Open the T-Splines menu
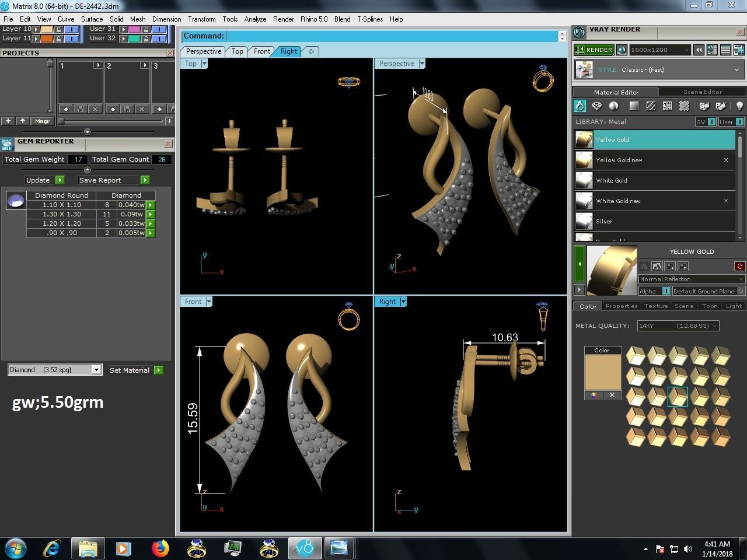This screenshot has height=560, width=747. (370, 19)
